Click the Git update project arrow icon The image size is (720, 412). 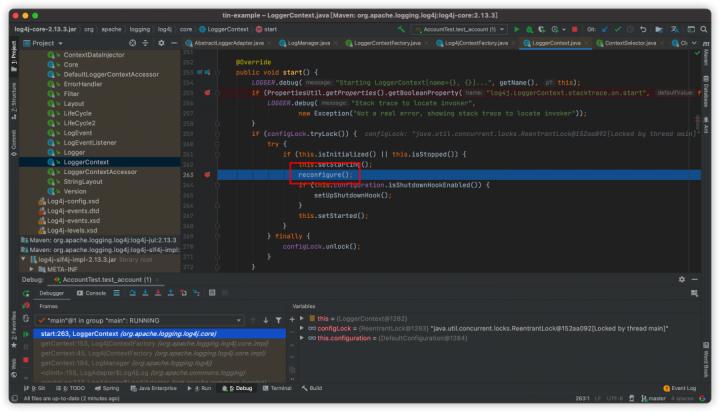pyautogui.click(x=605, y=29)
